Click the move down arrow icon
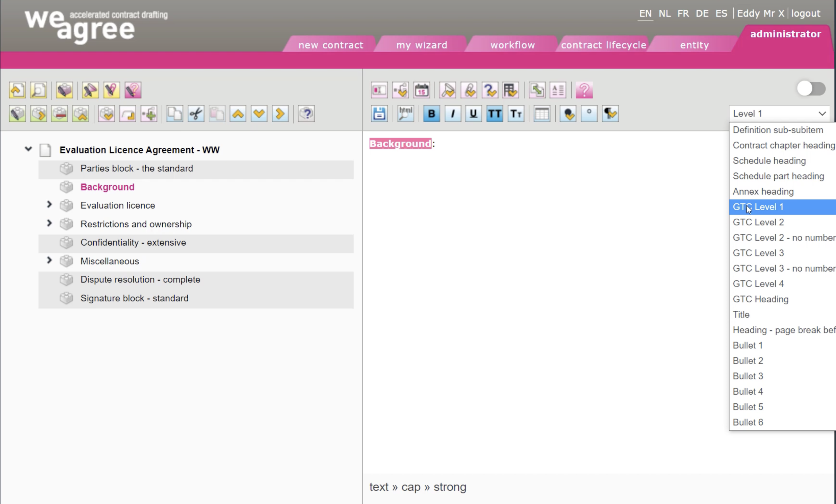836x504 pixels. [x=259, y=113]
